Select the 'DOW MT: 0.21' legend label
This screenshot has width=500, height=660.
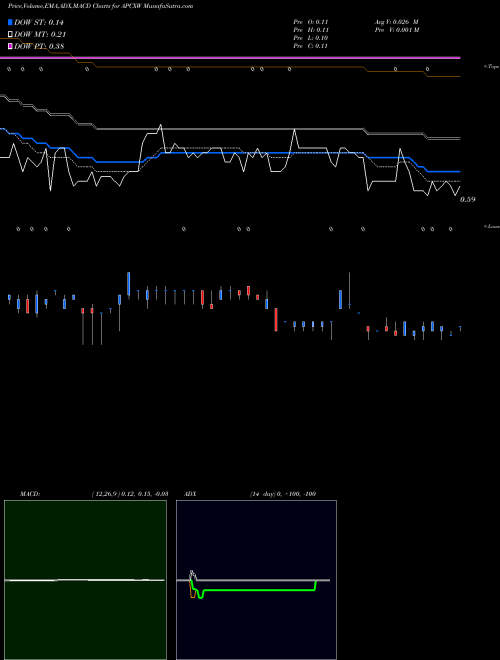(x=40, y=34)
